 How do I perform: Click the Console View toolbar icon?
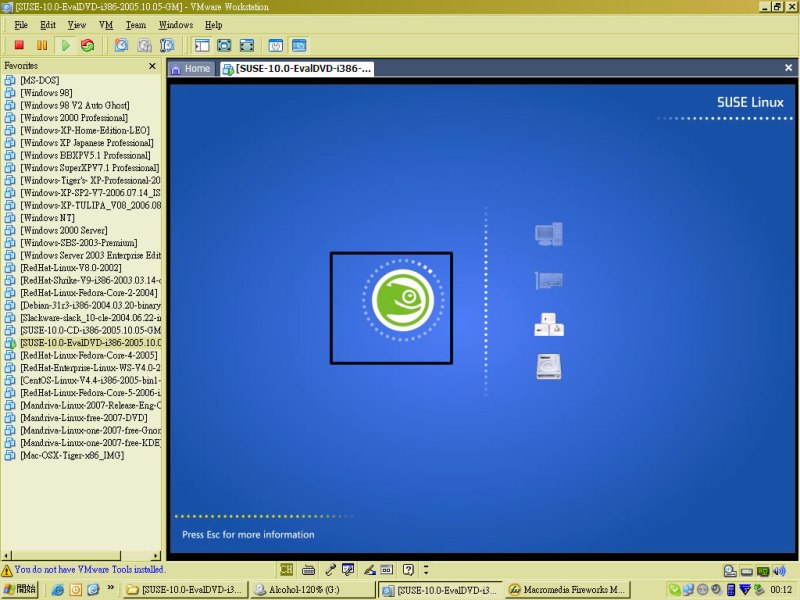click(299, 45)
